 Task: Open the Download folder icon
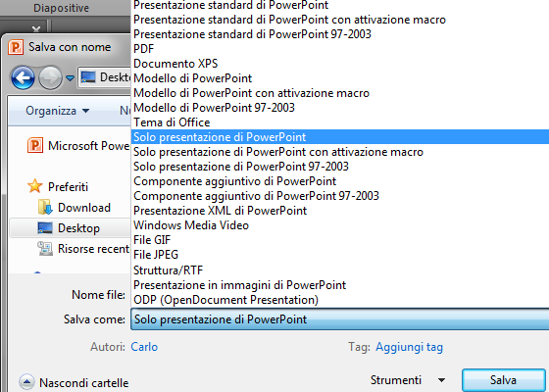tap(45, 207)
